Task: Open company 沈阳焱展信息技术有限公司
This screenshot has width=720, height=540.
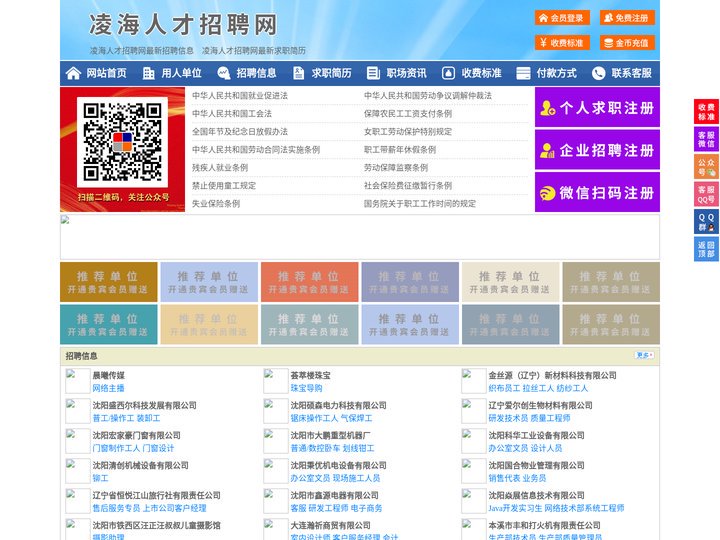Action: click(536, 495)
